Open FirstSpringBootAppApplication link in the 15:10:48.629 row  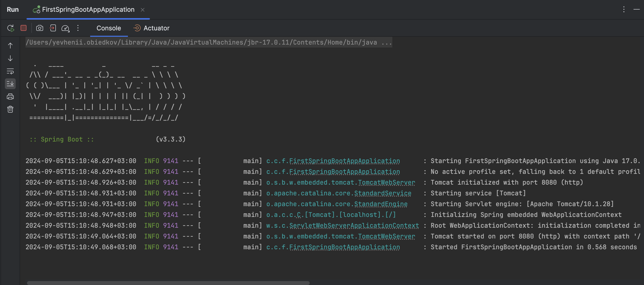[x=345, y=172]
